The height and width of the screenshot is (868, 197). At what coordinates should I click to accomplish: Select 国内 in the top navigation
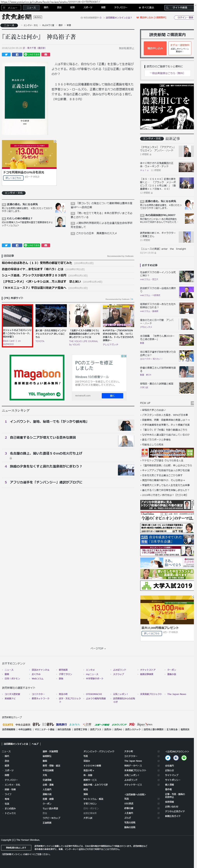click(x=46, y=7)
